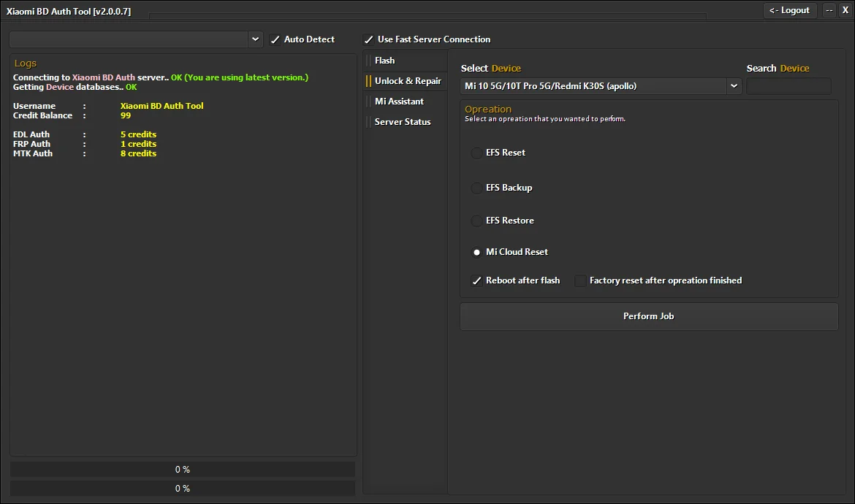
Task: Click the Logout button
Action: tap(789, 10)
